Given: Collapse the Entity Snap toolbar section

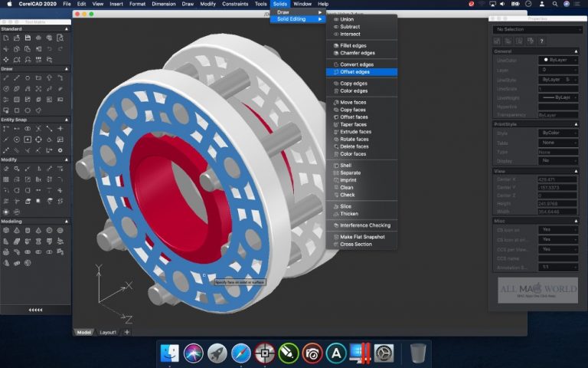Looking at the screenshot, I should (67, 120).
